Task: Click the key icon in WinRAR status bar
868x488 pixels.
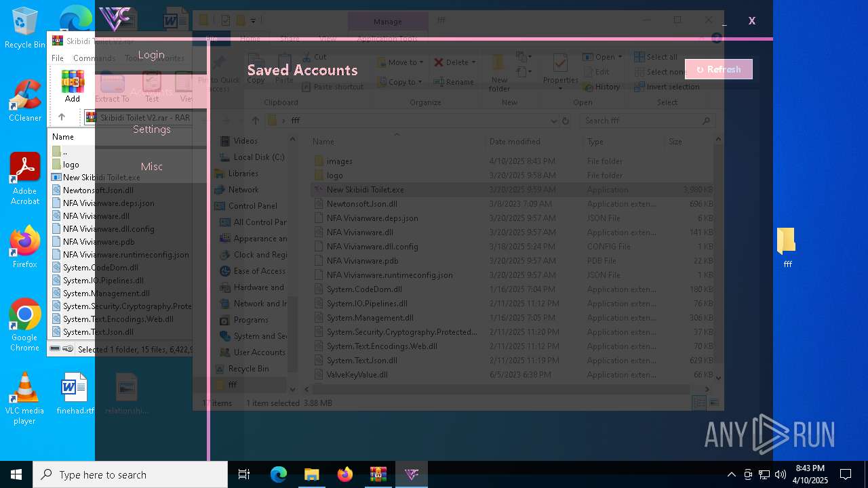Action: (x=68, y=349)
